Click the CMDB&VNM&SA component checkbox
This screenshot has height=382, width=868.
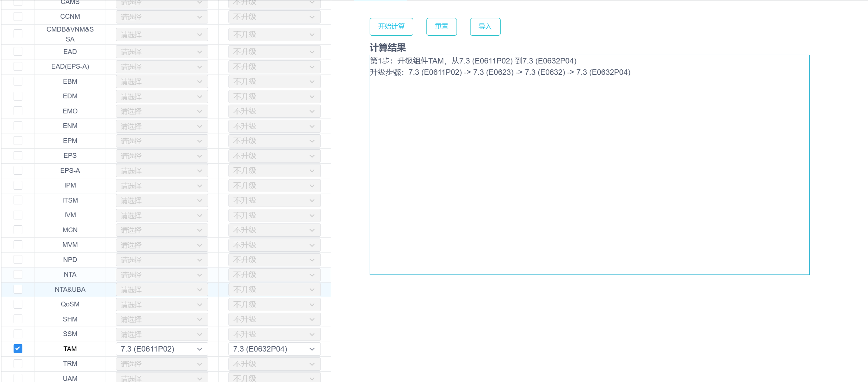coord(18,34)
